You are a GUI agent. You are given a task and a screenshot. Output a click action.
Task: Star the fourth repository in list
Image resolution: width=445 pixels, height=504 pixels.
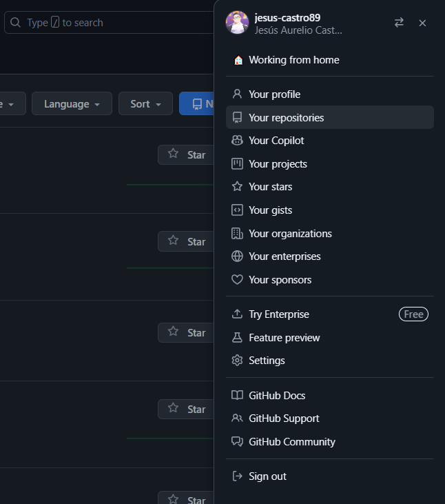pos(186,409)
